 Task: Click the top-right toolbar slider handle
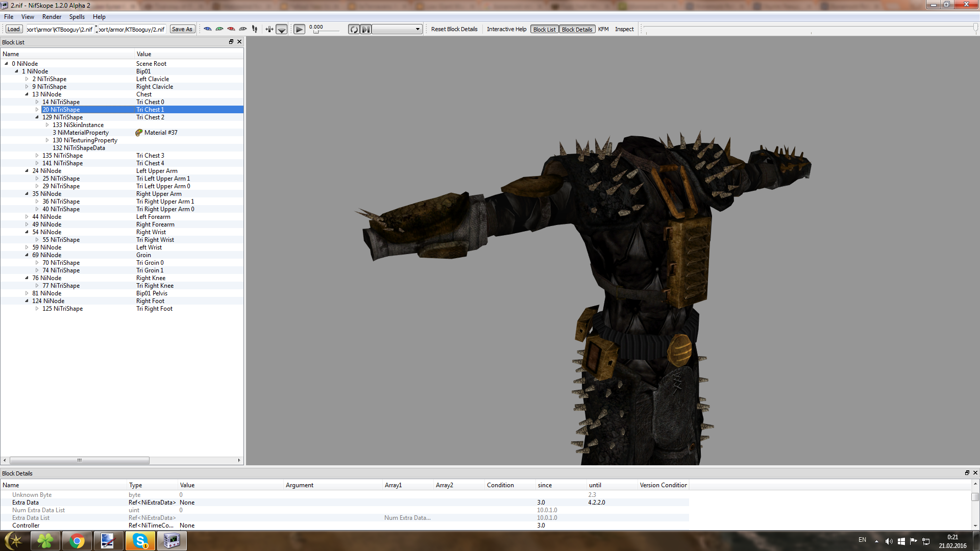975,28
